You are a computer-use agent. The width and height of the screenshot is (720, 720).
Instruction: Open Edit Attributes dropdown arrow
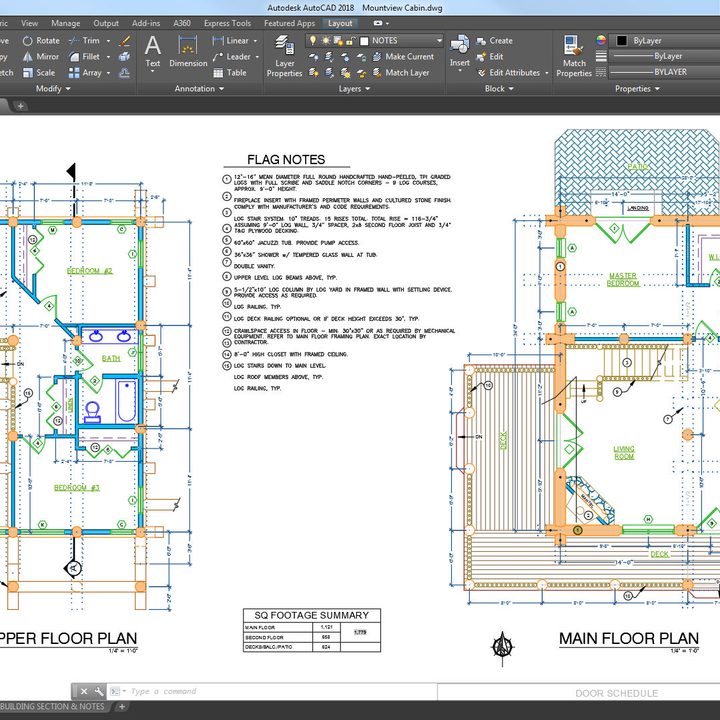(x=546, y=73)
